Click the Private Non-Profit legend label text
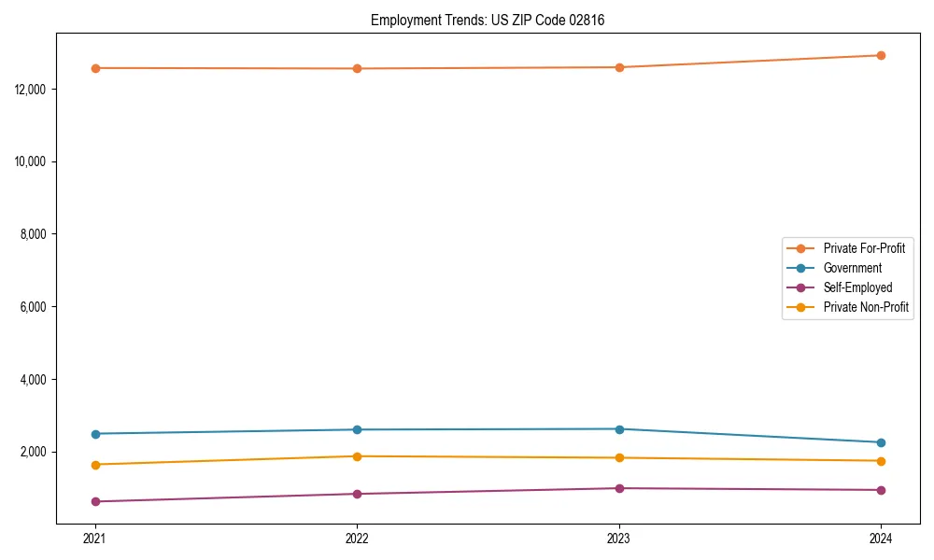 pos(867,306)
